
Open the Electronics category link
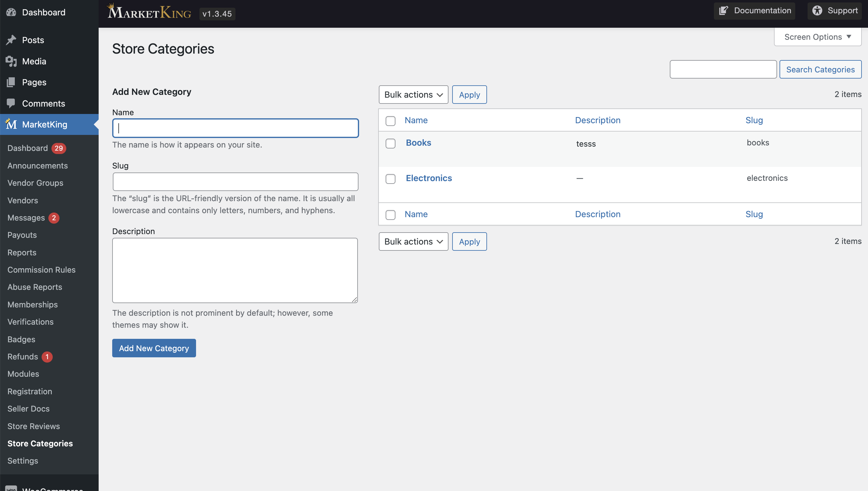(x=429, y=178)
